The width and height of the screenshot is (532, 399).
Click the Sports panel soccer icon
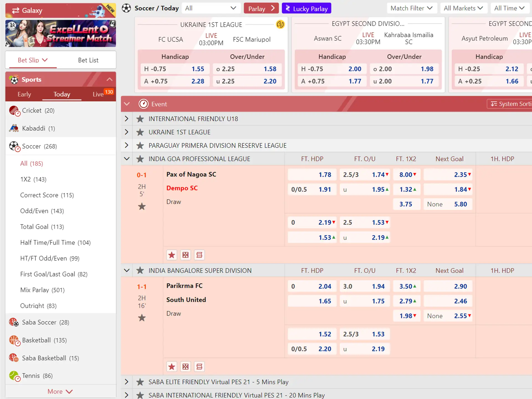pos(14,80)
